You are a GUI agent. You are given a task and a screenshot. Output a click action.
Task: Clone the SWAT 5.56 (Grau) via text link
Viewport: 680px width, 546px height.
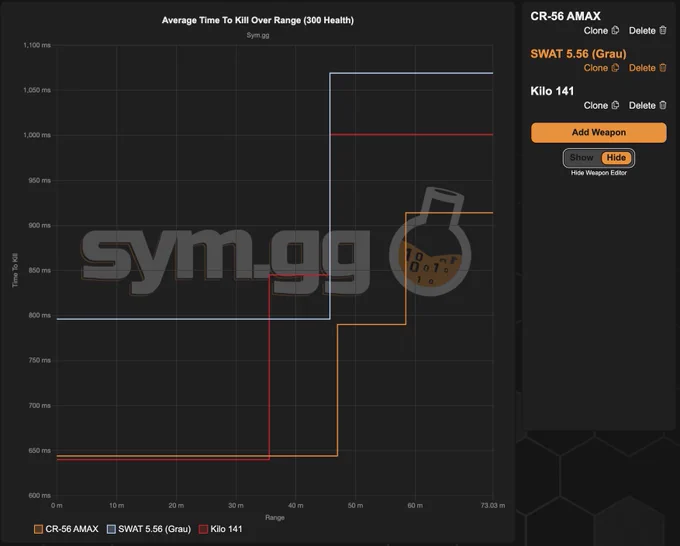pos(595,68)
